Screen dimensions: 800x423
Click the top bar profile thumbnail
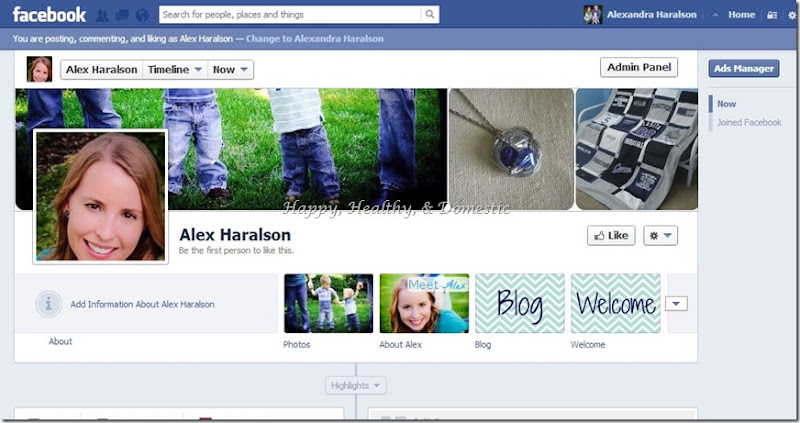pos(593,15)
